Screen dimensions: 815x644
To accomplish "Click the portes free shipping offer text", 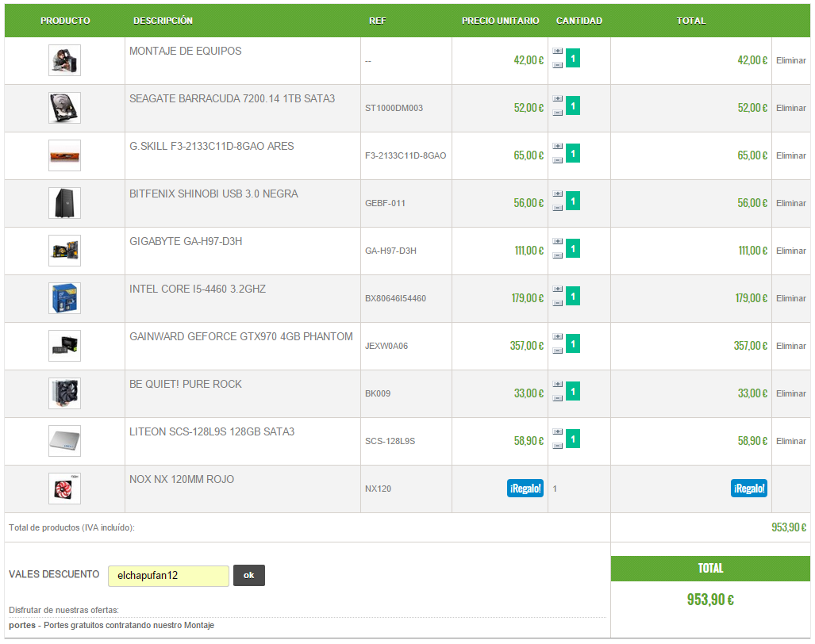I will 111,625.
